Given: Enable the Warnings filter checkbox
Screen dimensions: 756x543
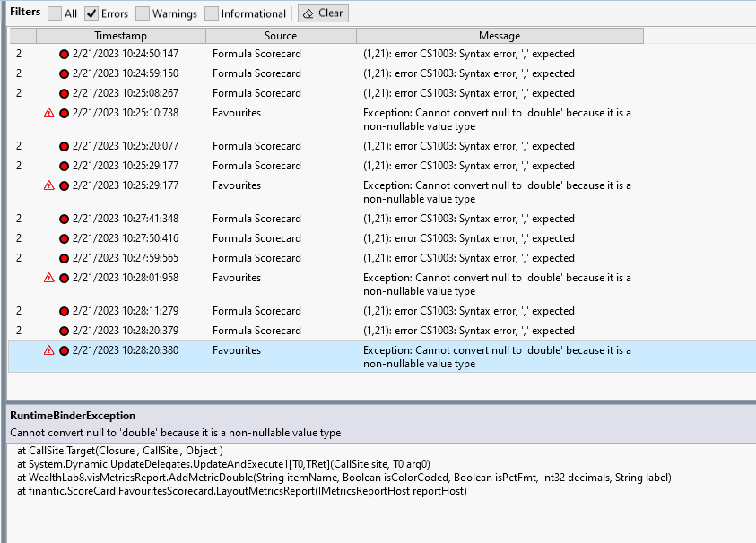Looking at the screenshot, I should (143, 13).
